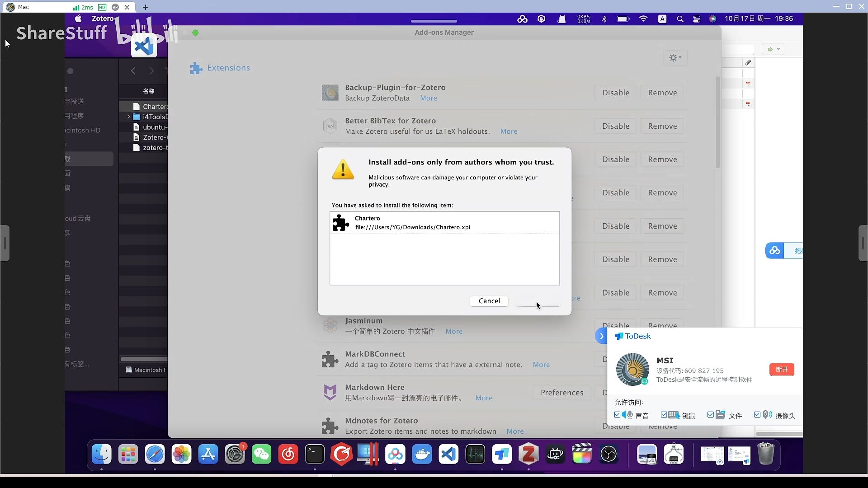Open App Store from the dock
The height and width of the screenshot is (488, 868).
point(208,454)
